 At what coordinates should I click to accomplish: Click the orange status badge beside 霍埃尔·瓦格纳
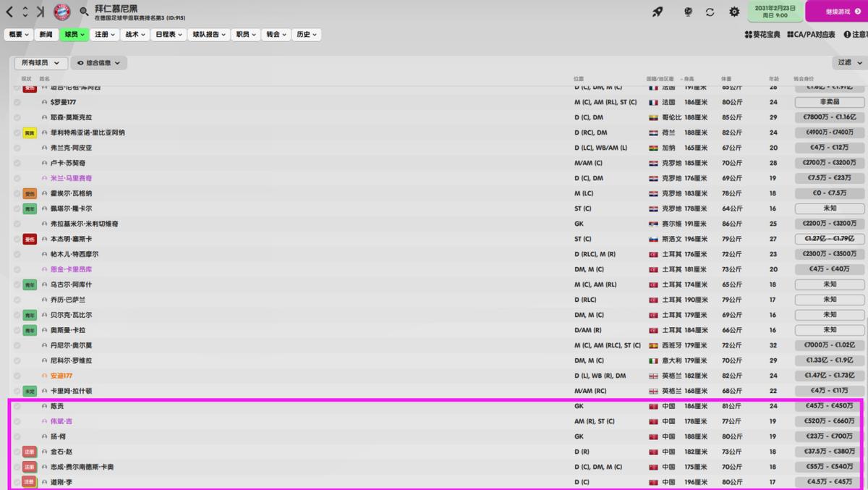[x=30, y=193]
